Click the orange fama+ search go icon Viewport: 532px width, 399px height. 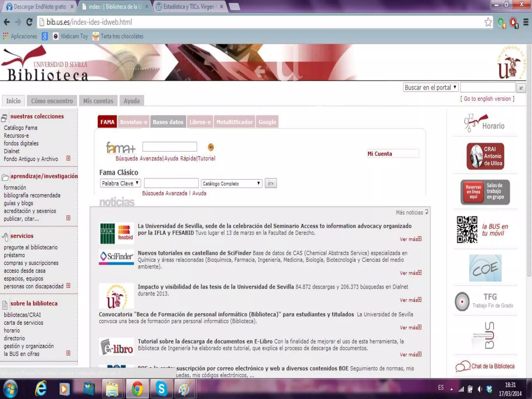tap(211, 147)
